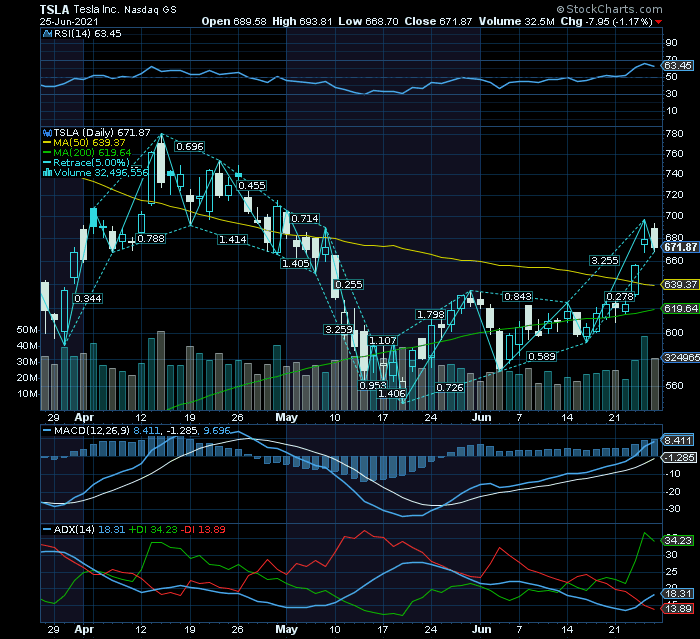The height and width of the screenshot is (639, 700).
Task: Click the red -DI 13.89 axis tag
Action: [678, 609]
